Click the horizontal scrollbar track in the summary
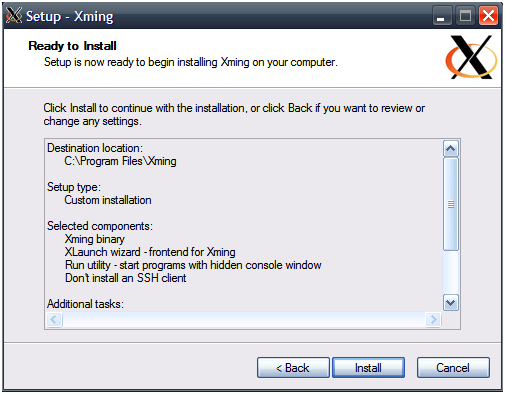505x394 pixels. click(x=244, y=320)
